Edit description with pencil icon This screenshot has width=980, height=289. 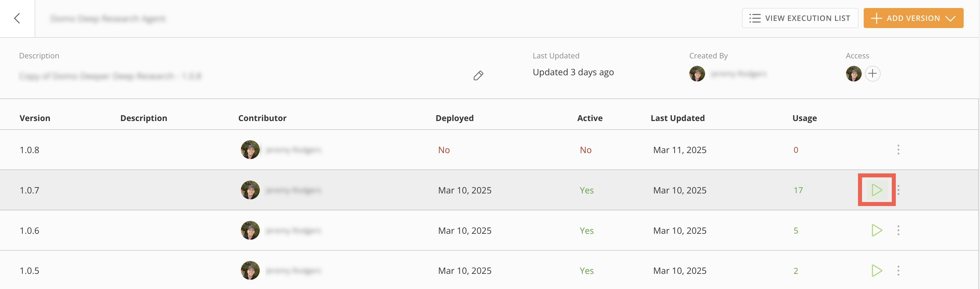[478, 76]
